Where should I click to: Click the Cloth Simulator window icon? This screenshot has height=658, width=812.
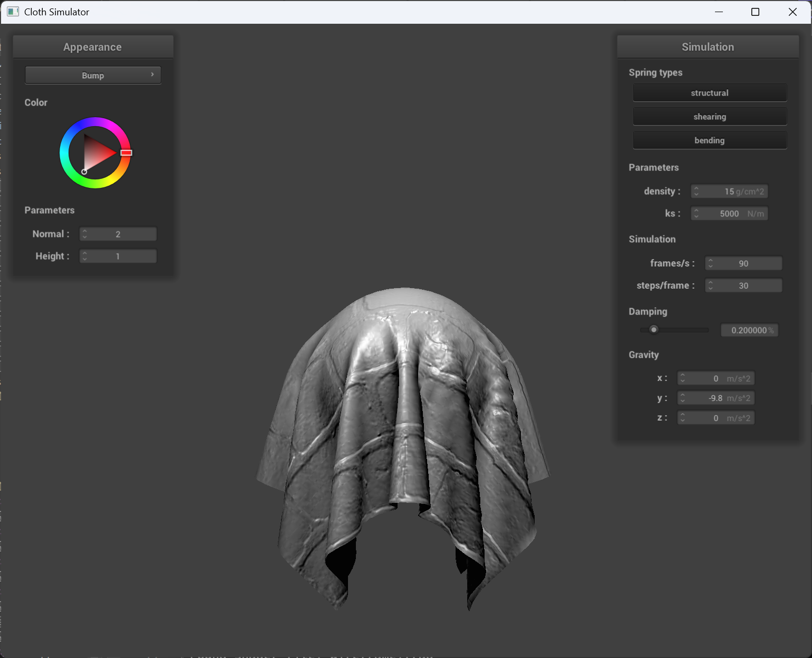(x=13, y=12)
